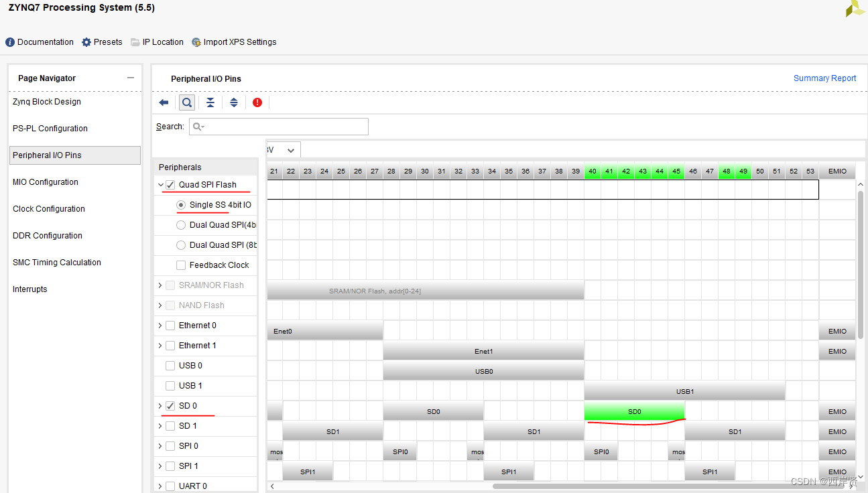868x493 pixels.
Task: Expand the Ethernet 0 tree node
Action: coord(160,326)
